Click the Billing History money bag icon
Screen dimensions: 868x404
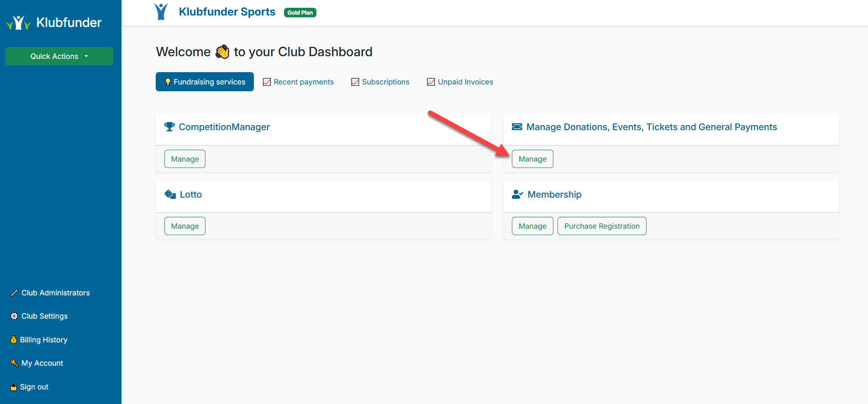pos(14,340)
